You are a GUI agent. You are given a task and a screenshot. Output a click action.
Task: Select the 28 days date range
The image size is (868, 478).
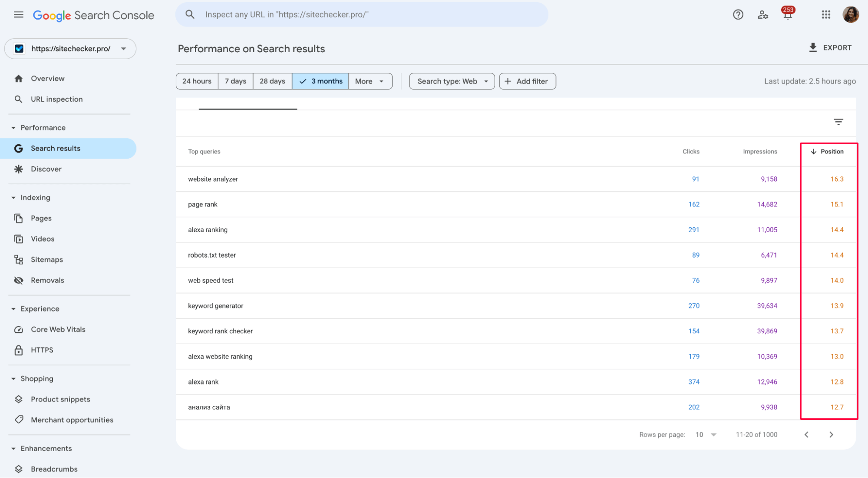(x=272, y=81)
